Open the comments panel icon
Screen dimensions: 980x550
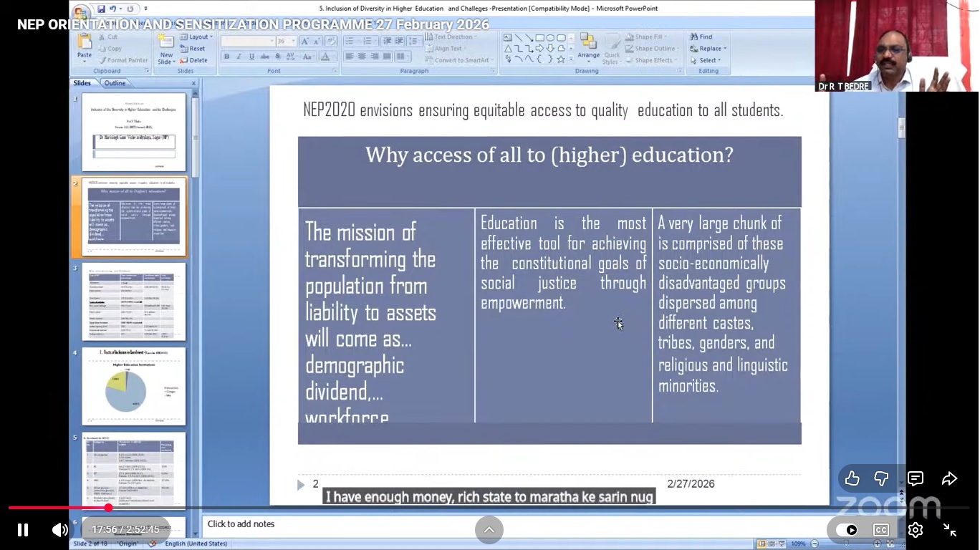[x=915, y=478]
